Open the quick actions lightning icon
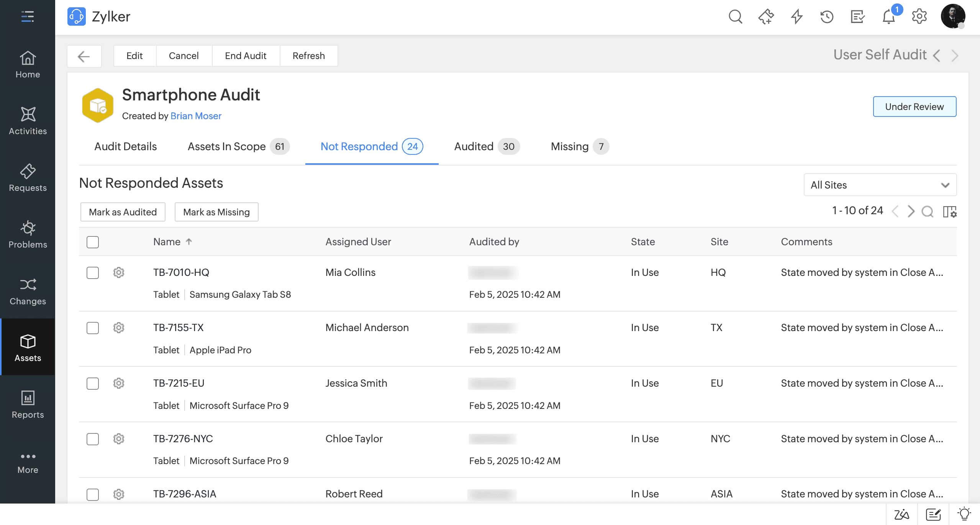Screen dimensions: 980x525 (x=796, y=17)
